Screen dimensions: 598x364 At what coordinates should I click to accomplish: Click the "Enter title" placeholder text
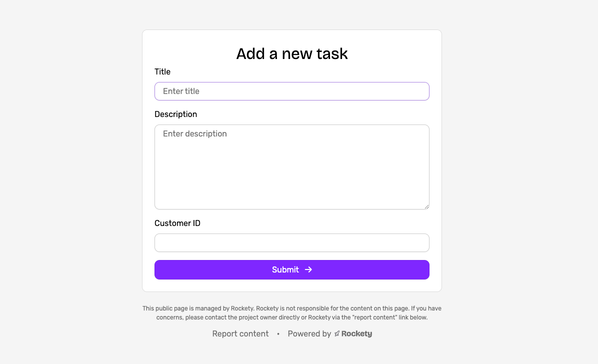click(x=181, y=91)
